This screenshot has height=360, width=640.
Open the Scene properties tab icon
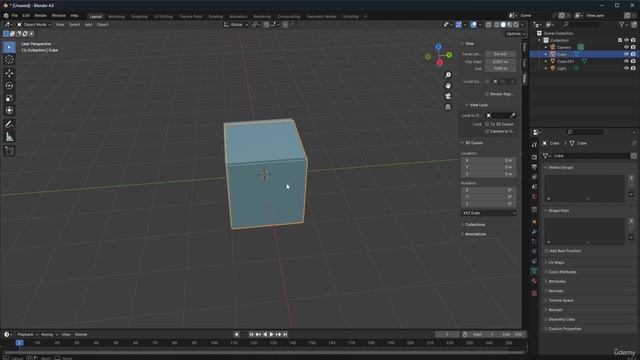(x=534, y=187)
